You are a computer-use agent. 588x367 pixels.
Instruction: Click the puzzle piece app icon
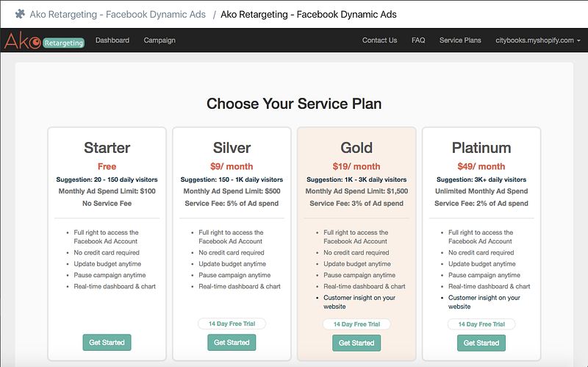pyautogui.click(x=20, y=13)
